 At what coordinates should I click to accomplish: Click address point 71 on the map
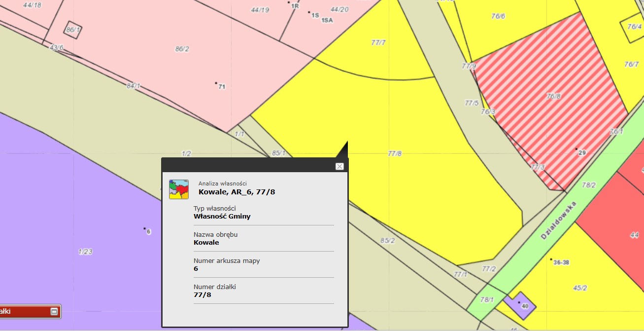(x=216, y=83)
